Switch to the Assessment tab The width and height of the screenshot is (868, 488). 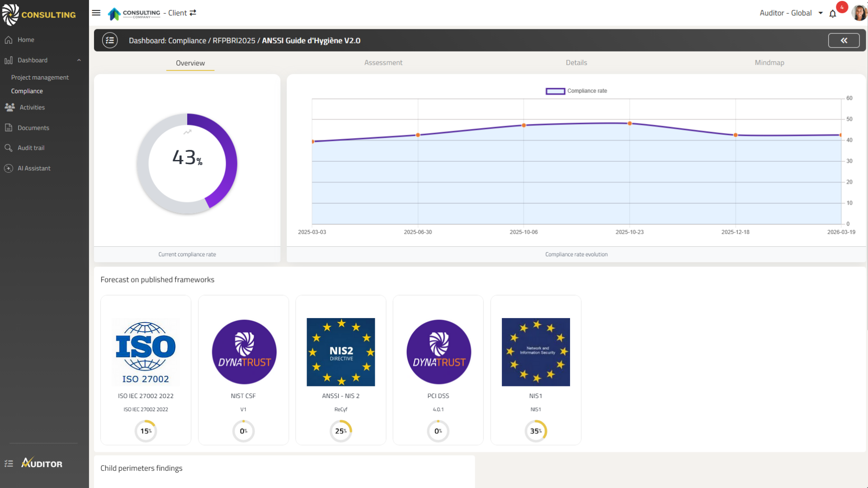383,63
